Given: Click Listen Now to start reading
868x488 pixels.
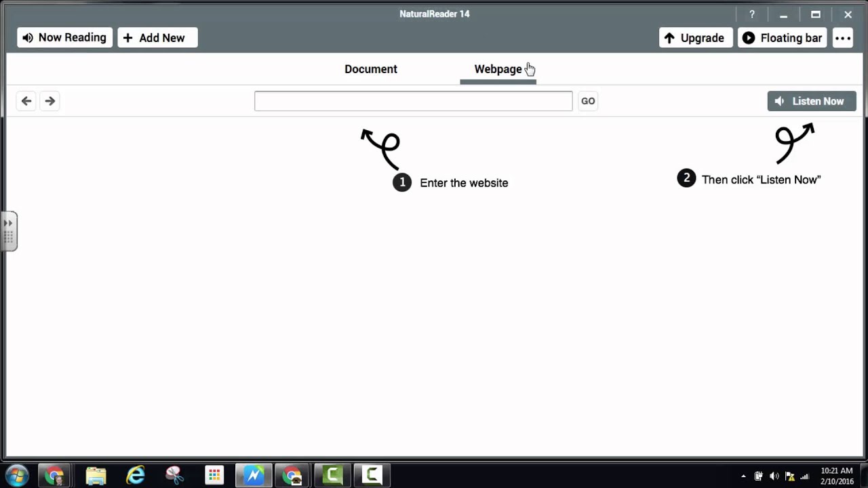Looking at the screenshot, I should click(812, 101).
